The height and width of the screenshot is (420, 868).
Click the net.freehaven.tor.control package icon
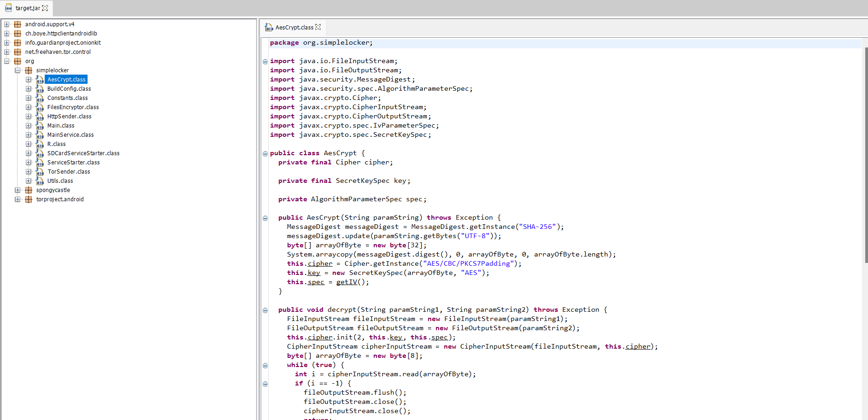click(18, 52)
